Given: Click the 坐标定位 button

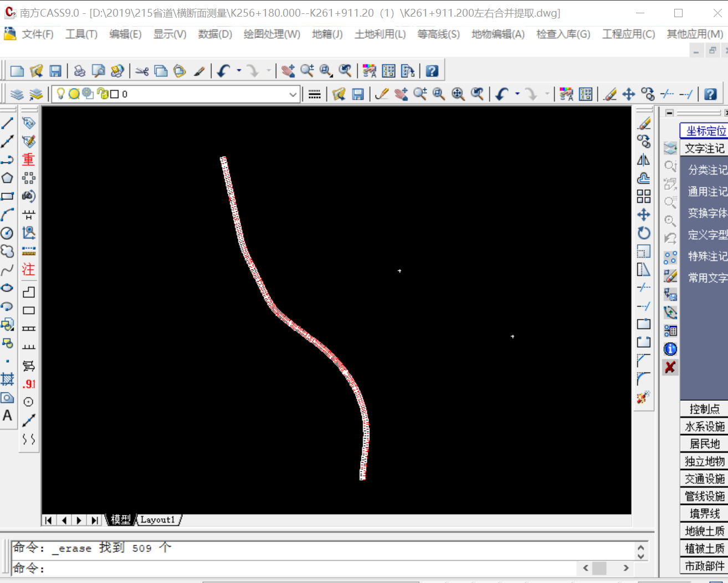Looking at the screenshot, I should pos(705,131).
